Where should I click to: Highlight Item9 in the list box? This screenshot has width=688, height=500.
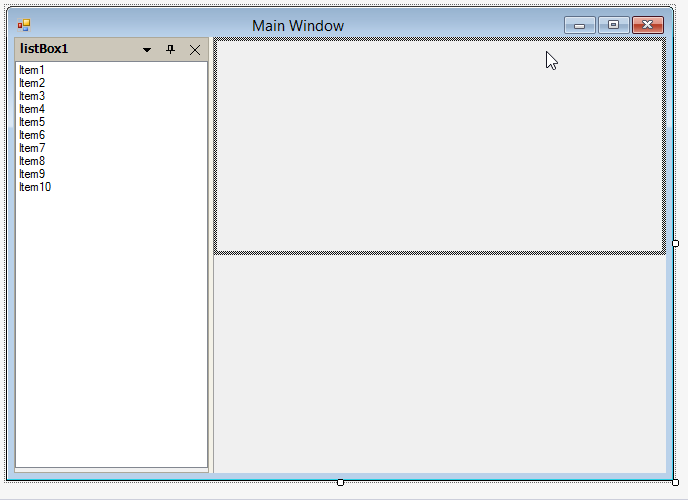click(x=32, y=174)
